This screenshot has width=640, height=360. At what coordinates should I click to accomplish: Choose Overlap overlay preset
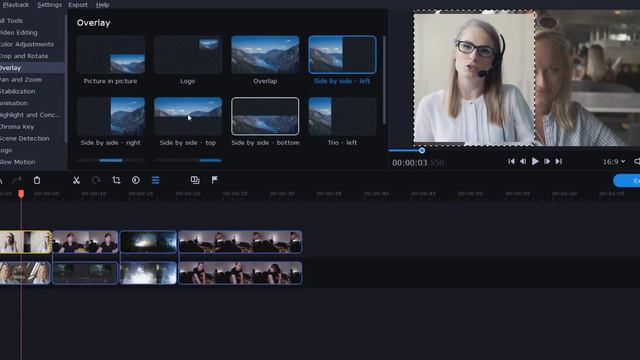(265, 55)
